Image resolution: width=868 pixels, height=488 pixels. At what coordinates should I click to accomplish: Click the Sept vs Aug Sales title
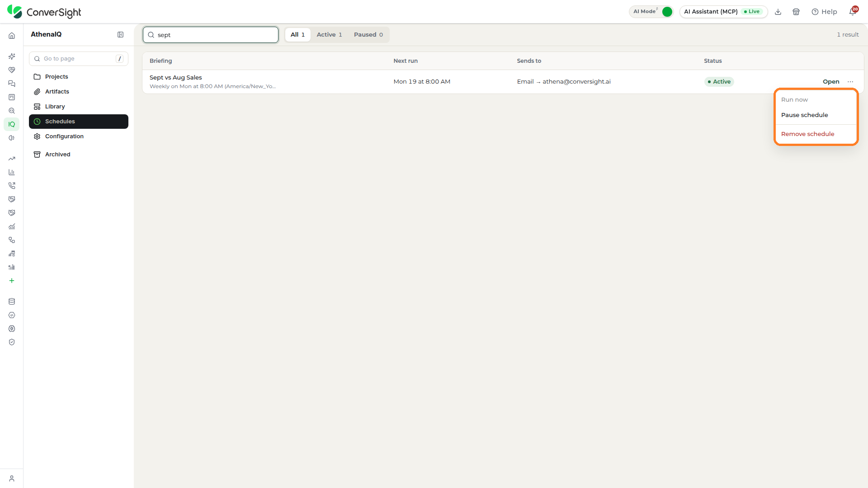pos(176,78)
